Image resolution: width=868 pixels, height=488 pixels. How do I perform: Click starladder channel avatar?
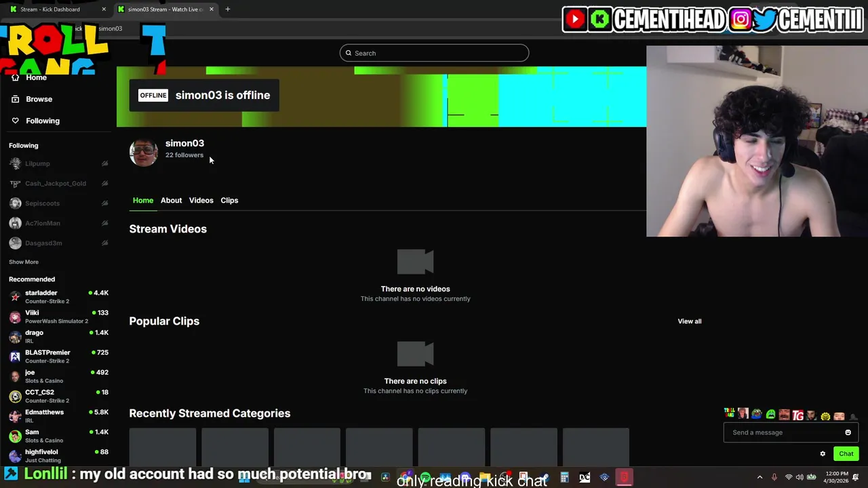pos(15,297)
